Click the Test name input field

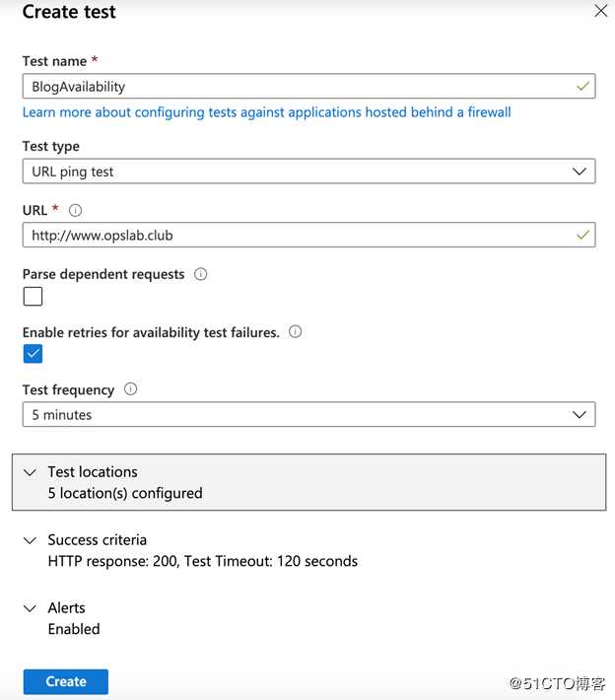[x=308, y=86]
